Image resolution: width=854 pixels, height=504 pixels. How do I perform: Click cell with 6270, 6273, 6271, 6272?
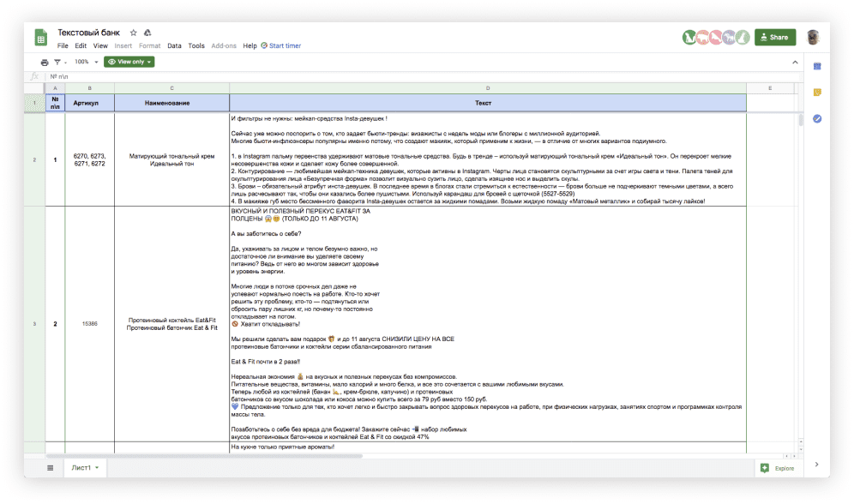point(90,159)
